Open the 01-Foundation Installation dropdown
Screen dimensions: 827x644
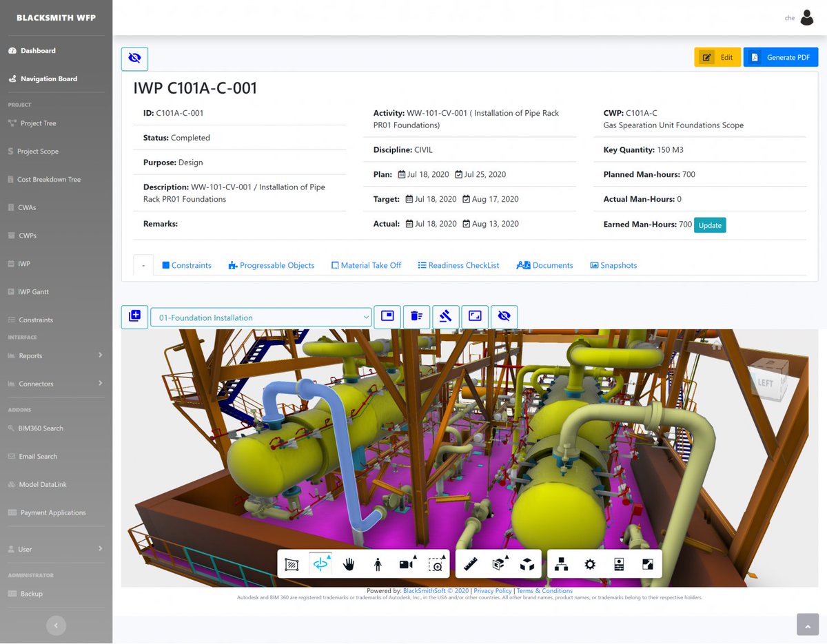(261, 316)
